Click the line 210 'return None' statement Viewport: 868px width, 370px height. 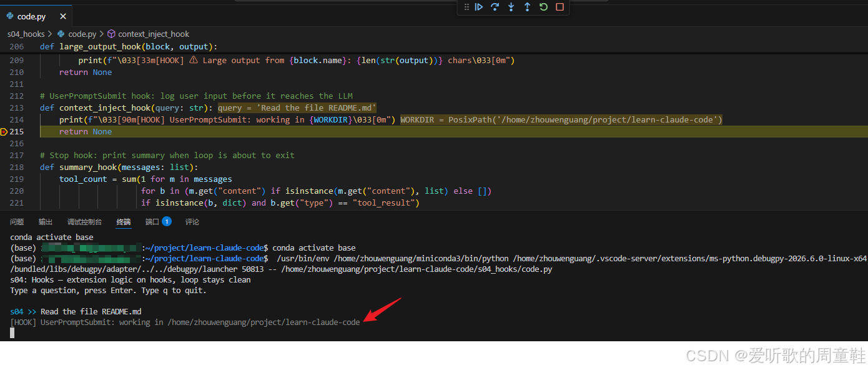click(86, 72)
